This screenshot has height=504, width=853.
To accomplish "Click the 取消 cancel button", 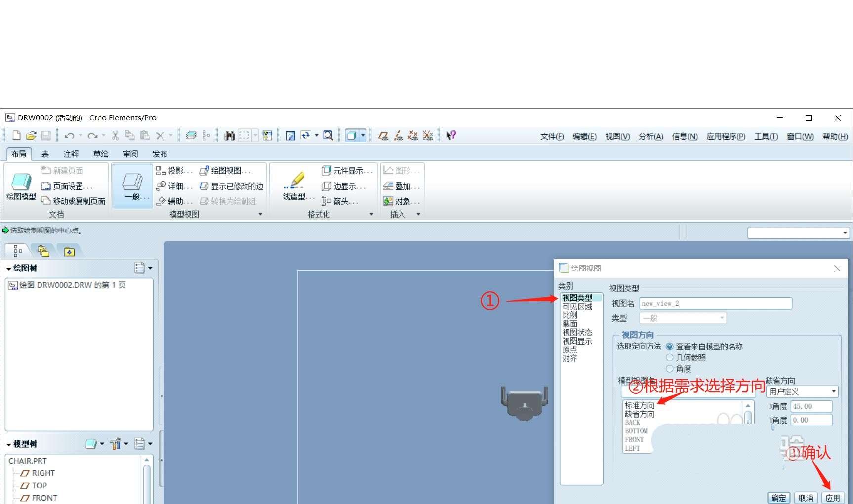I will point(806,498).
